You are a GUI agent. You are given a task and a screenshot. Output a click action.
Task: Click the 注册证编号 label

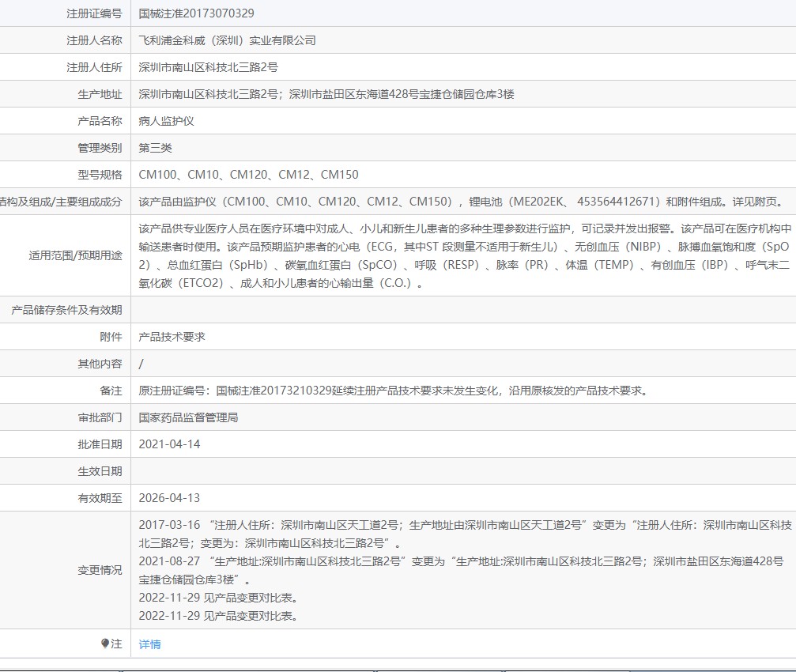pos(94,13)
